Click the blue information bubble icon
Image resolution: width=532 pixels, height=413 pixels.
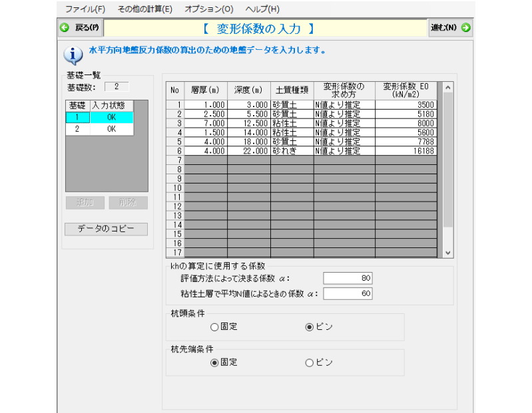(x=73, y=55)
